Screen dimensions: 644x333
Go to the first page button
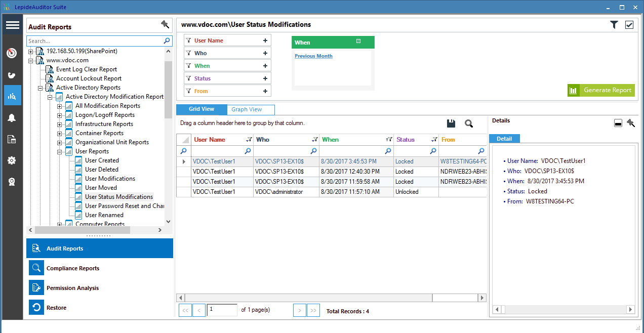click(185, 310)
